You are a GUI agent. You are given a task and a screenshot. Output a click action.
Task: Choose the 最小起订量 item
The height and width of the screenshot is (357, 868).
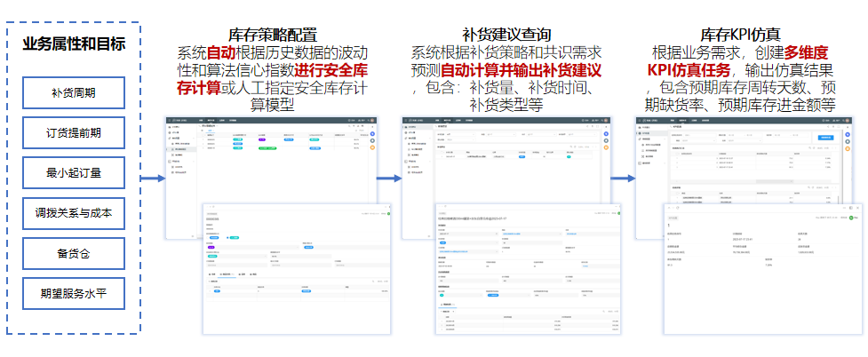(74, 173)
